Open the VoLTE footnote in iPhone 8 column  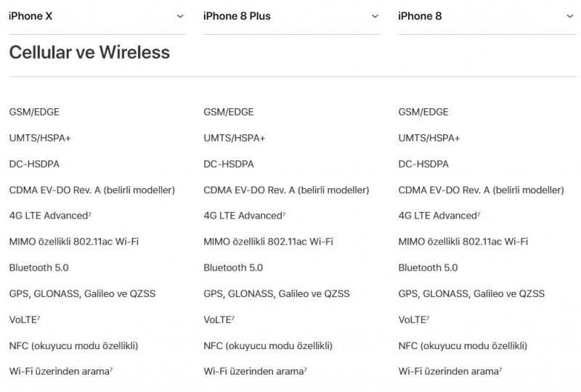pos(428,317)
